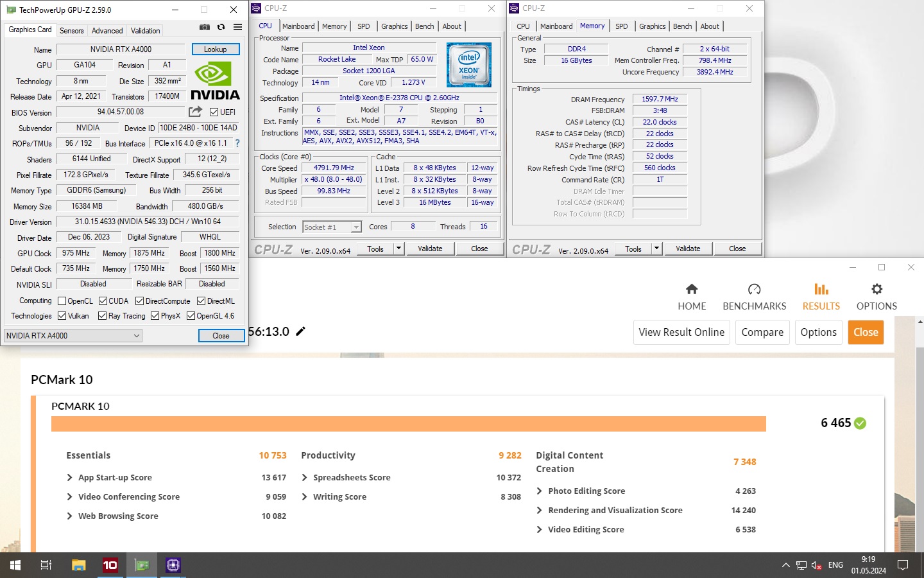Switch to GPU-Z Advanced tab
The height and width of the screenshot is (578, 924).
click(x=107, y=31)
